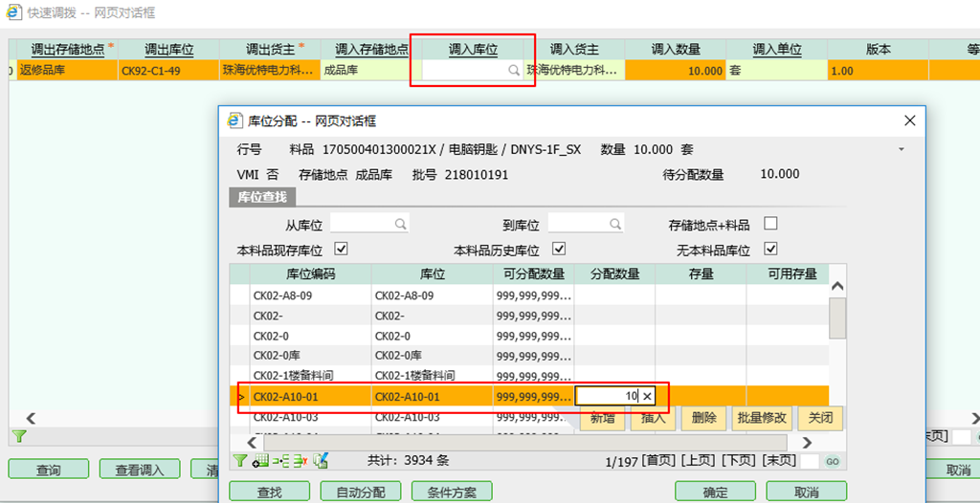Click the filter funnel icon in dialog footer
Screen dimensions: 980x503
coord(239,461)
